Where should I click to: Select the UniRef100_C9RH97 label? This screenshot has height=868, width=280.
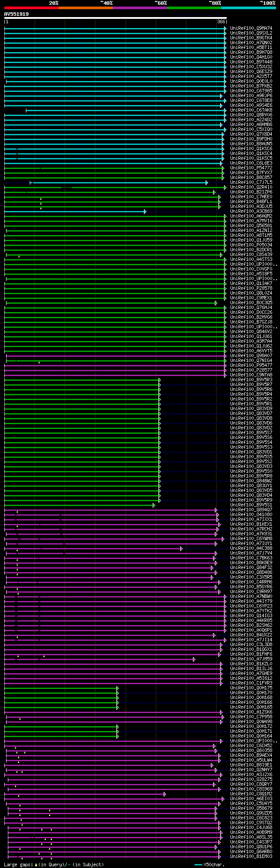point(251,592)
